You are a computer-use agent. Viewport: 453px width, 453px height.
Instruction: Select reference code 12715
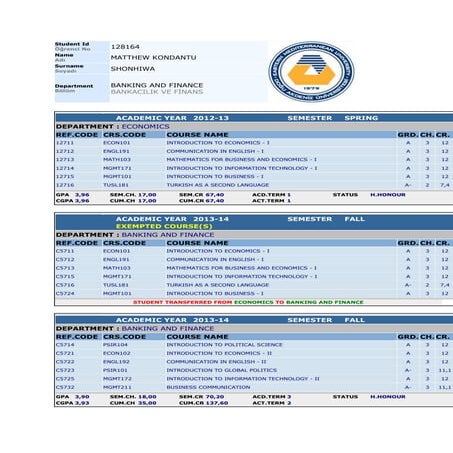tap(65, 176)
